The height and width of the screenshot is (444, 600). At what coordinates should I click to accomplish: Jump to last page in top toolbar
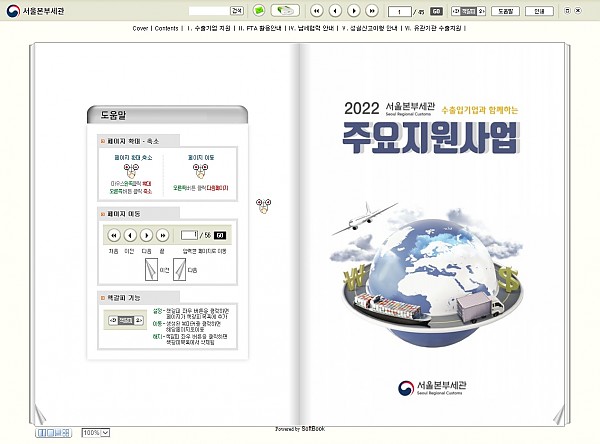point(372,11)
